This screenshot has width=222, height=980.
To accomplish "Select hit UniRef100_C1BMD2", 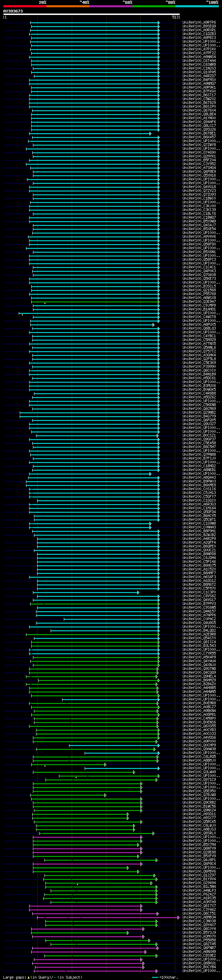I will tap(199, 466).
